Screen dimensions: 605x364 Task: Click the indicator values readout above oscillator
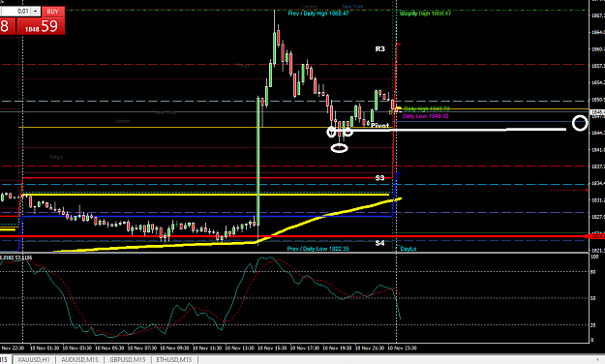(x=16, y=258)
